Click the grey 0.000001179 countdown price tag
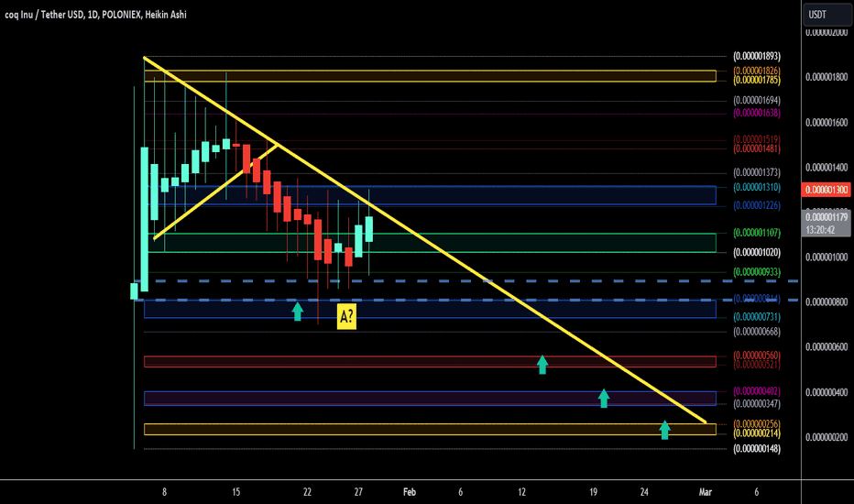The image size is (854, 504). point(827,224)
